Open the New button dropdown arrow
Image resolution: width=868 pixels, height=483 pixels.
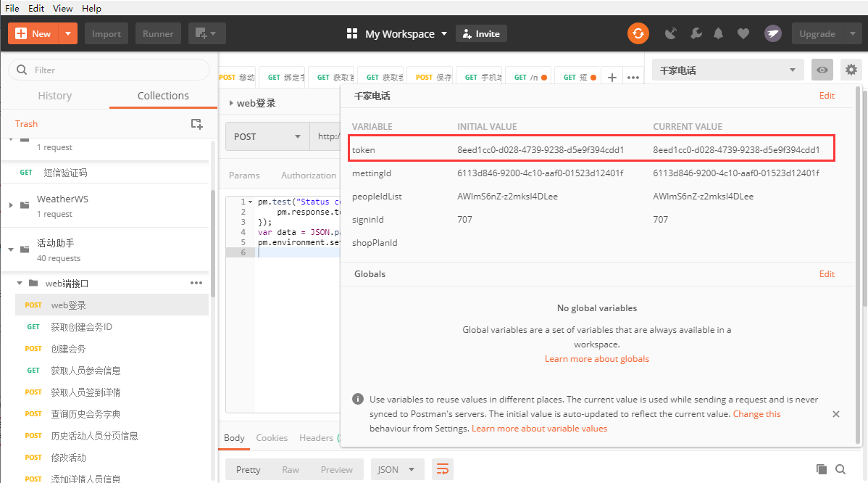tap(68, 34)
